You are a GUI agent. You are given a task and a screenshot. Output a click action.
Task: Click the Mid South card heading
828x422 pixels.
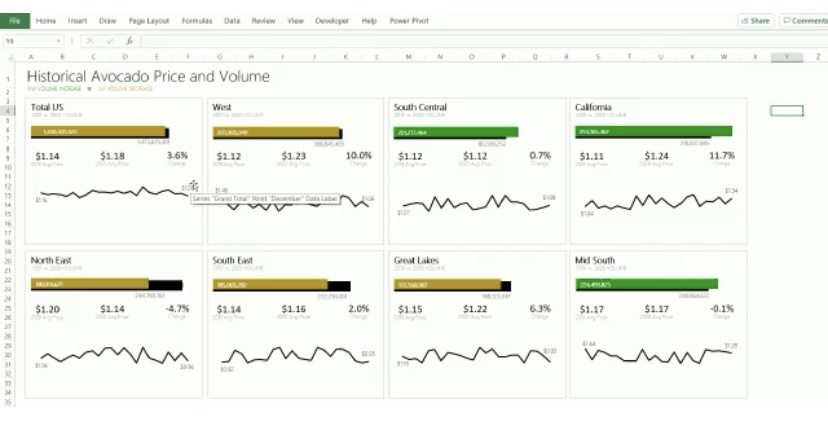tap(595, 260)
